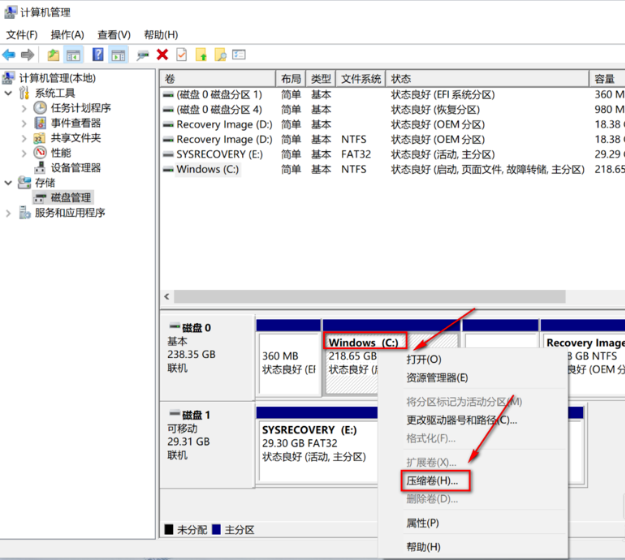The image size is (625, 560).
Task: Expand the 共享文件夹 node arrow
Action: click(x=24, y=138)
